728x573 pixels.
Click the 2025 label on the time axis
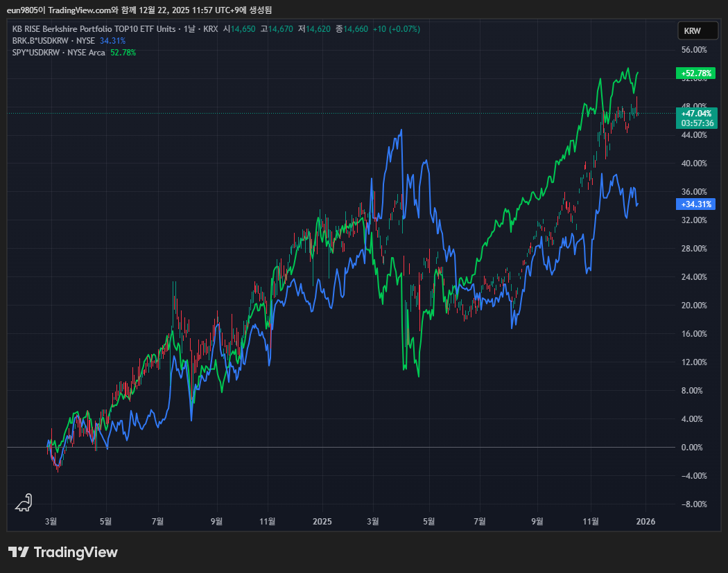(x=322, y=522)
